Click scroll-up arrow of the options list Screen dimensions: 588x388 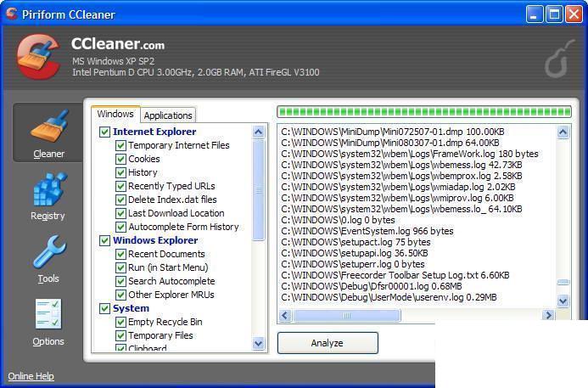259,132
